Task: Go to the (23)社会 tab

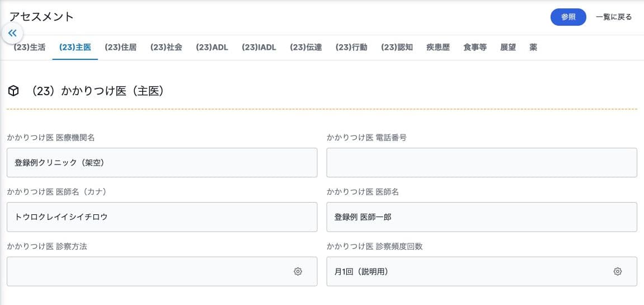Action: 166,47
